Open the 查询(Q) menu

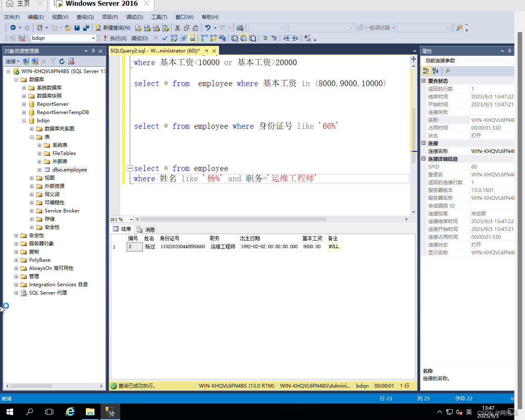point(85,17)
